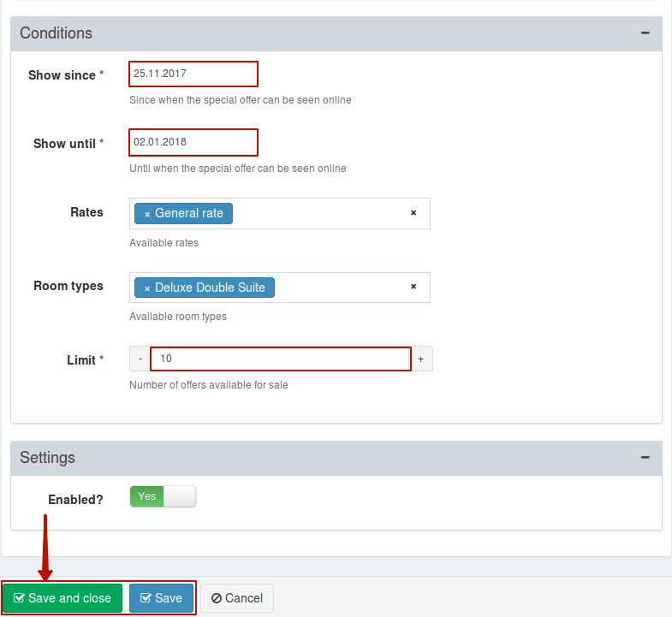This screenshot has height=617, width=672.
Task: Clear all selections in Room types field
Action: click(413, 286)
